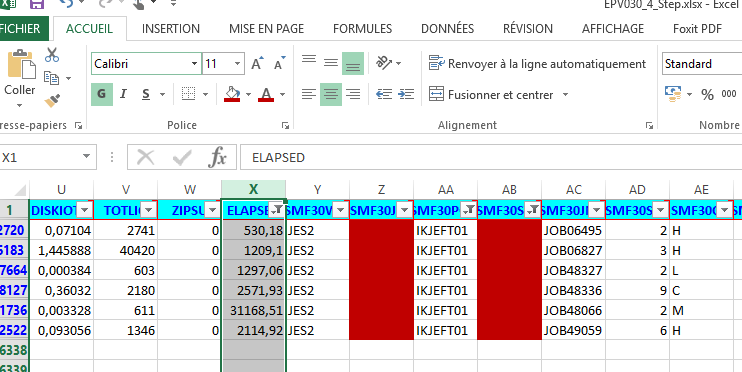Switch to the AFFICHAGE tab
Viewport: 742px width, 372px height.
pos(613,29)
